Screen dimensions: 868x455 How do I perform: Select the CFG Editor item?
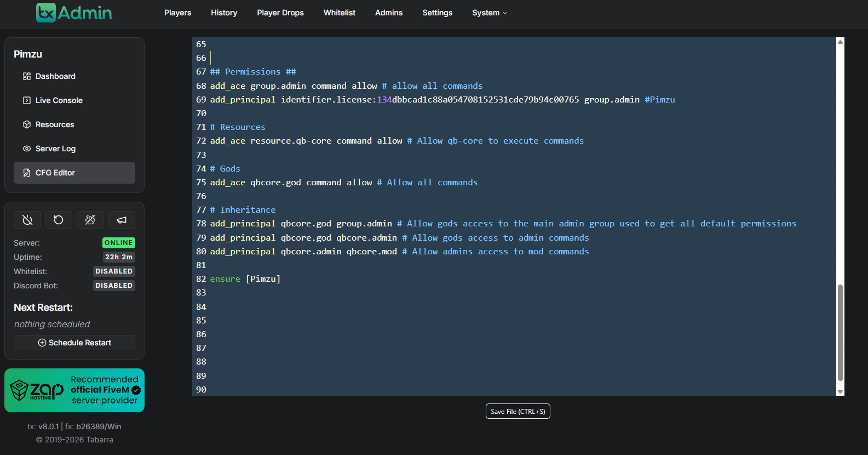[x=74, y=173]
